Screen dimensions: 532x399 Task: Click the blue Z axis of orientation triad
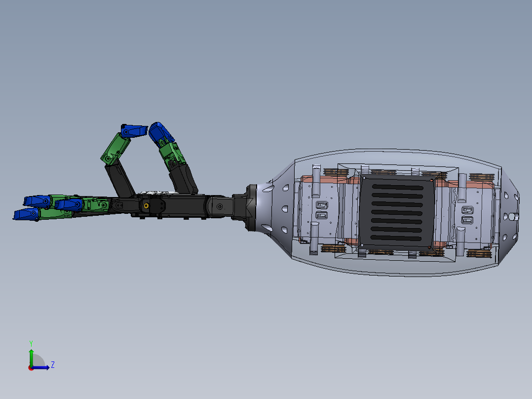pos(40,367)
